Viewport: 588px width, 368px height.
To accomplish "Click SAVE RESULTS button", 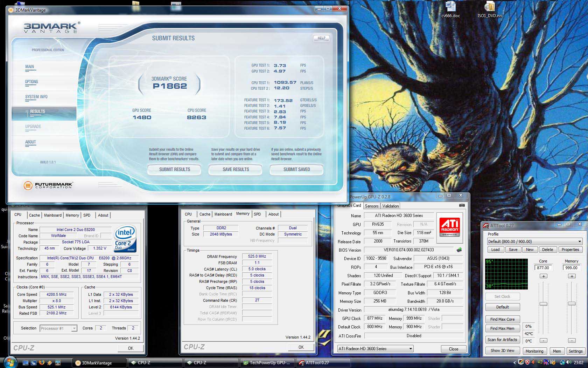I will click(236, 170).
